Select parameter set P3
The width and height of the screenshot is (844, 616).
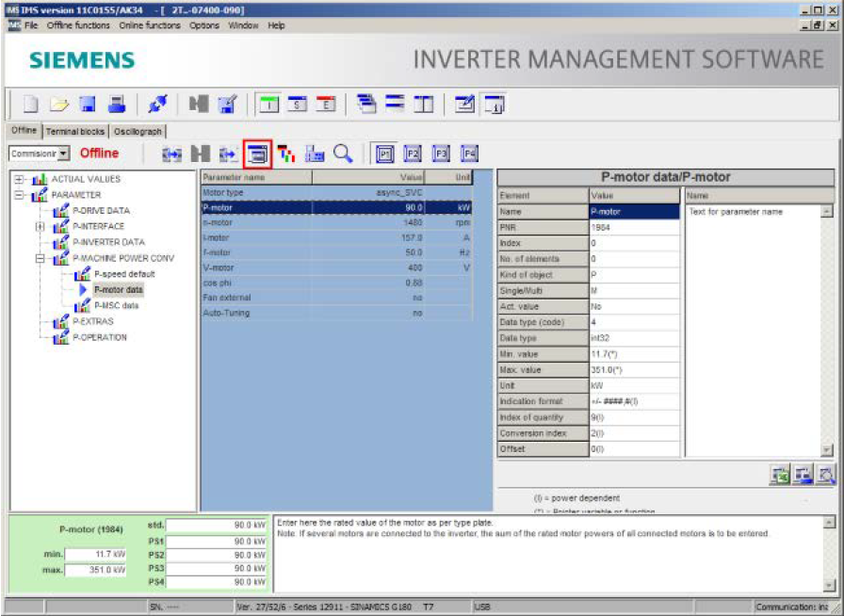[441, 154]
